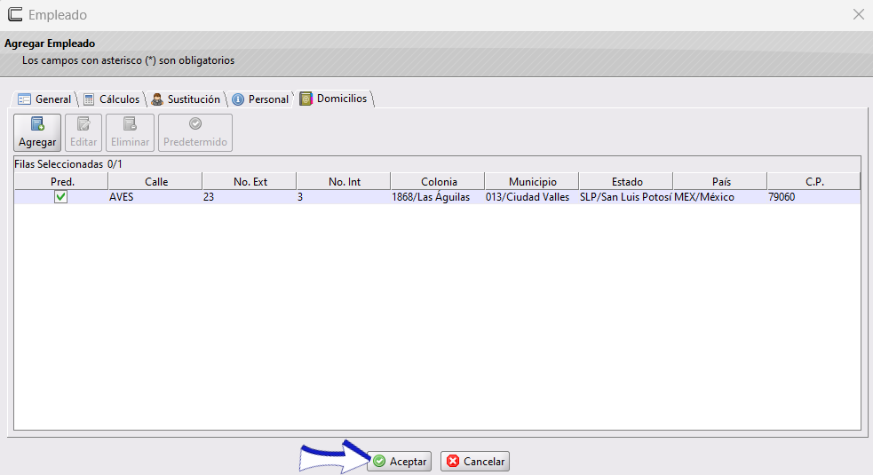Click the 013/Ciudad Valles cell
This screenshot has height=475, width=873.
tap(532, 197)
